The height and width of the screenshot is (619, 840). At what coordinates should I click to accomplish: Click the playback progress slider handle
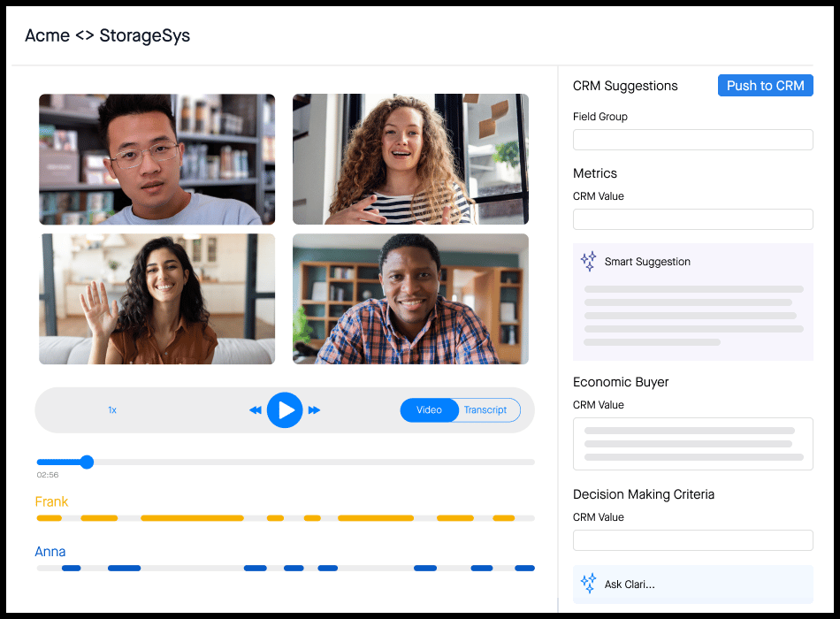click(x=86, y=462)
